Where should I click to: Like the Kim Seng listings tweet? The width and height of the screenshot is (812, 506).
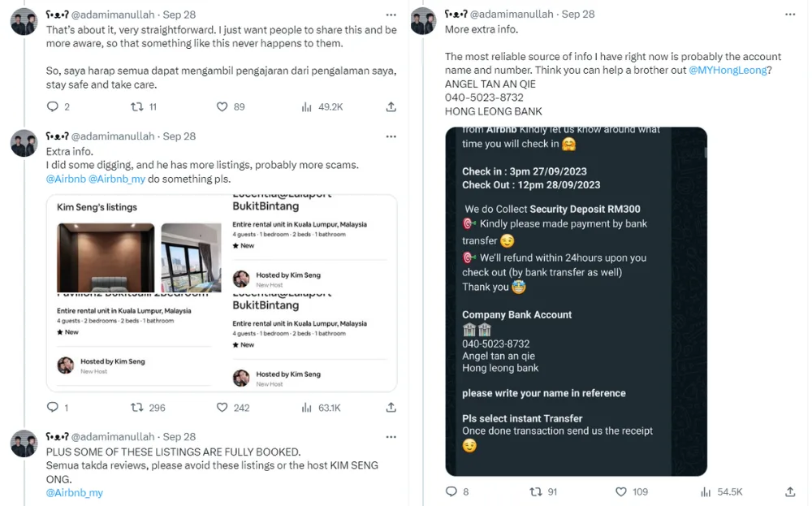[222, 408]
